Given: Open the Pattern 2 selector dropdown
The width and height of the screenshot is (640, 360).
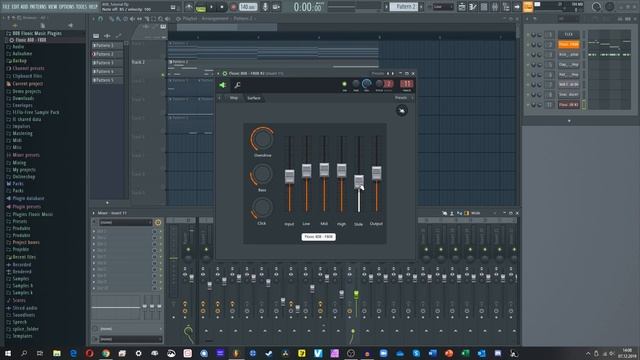Looking at the screenshot, I should click(x=404, y=7).
